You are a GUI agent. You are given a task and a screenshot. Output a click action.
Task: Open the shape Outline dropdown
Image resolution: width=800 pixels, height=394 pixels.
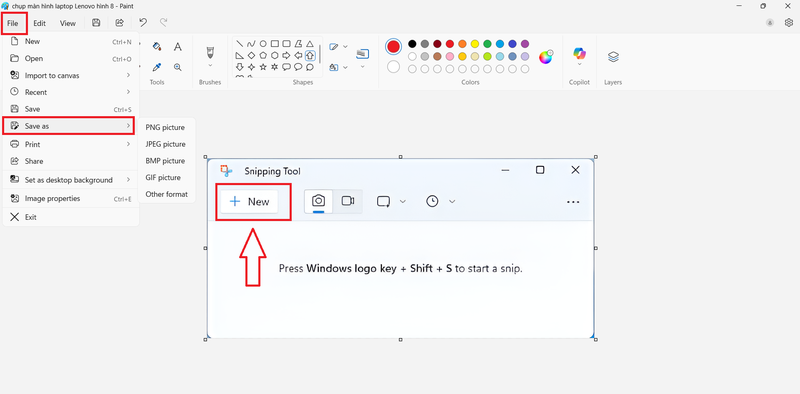point(345,46)
